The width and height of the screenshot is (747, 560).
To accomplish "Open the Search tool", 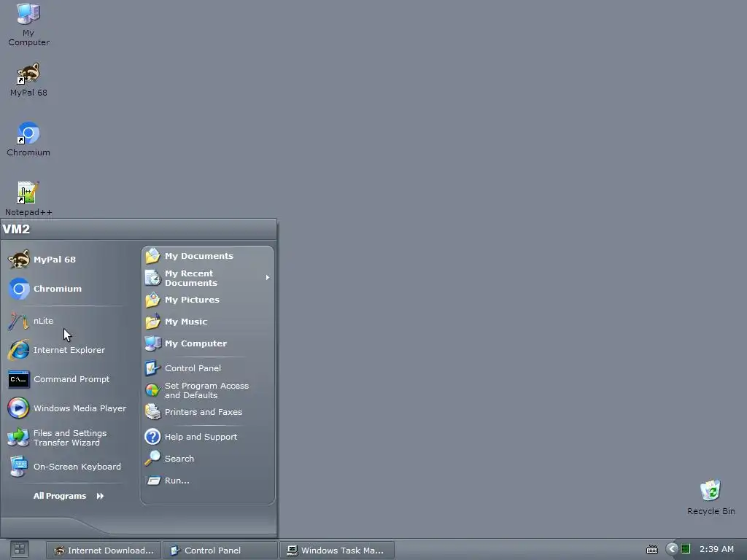I will (208, 459).
